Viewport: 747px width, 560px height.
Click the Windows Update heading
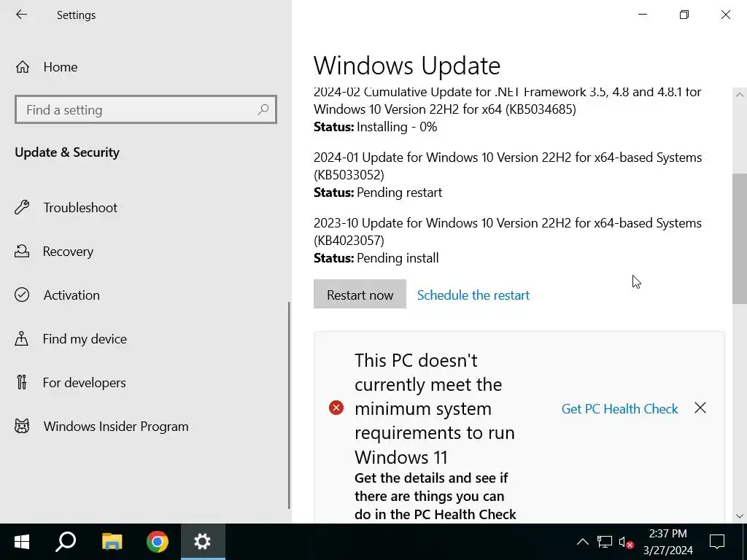click(x=407, y=66)
